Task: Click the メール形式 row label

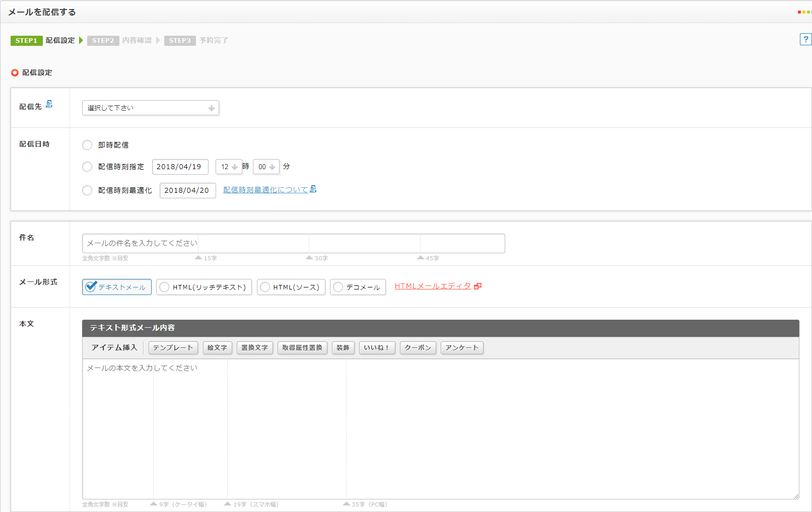Action: pyautogui.click(x=38, y=282)
